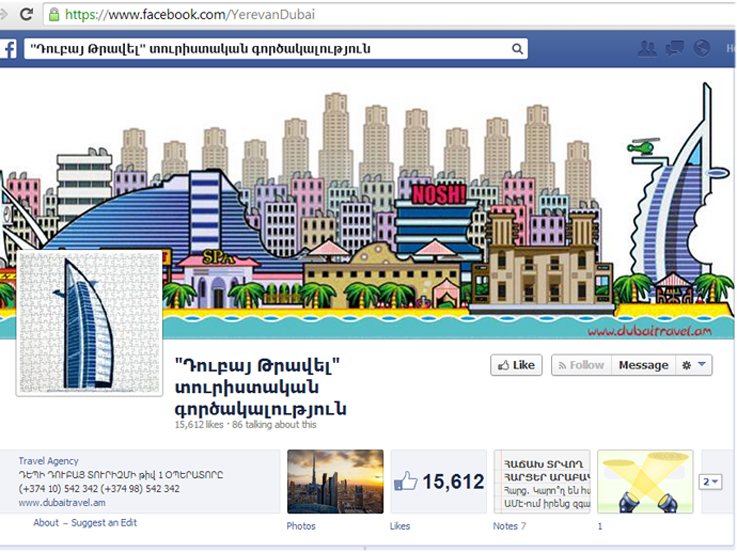Open the Likes box showing 15,612
This screenshot has height=552, width=737.
click(438, 482)
